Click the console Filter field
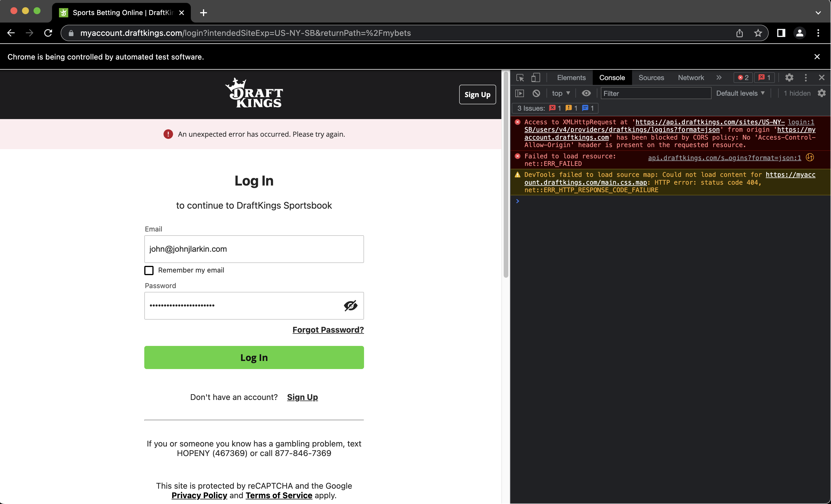This screenshot has width=831, height=504. 655,93
